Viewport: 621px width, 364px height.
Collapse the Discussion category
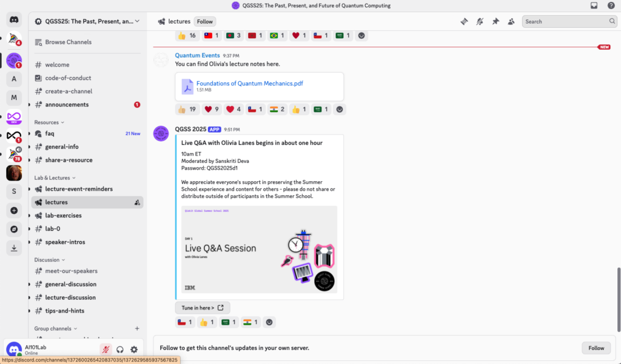coord(50,260)
